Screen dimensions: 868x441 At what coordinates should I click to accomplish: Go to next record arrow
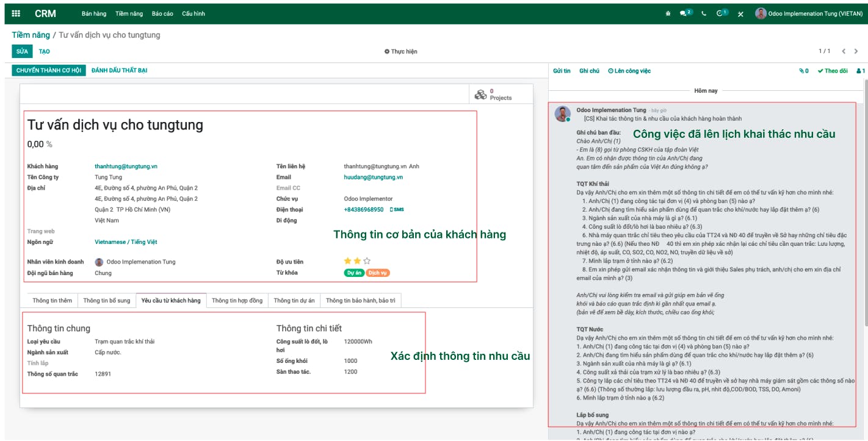[858, 51]
